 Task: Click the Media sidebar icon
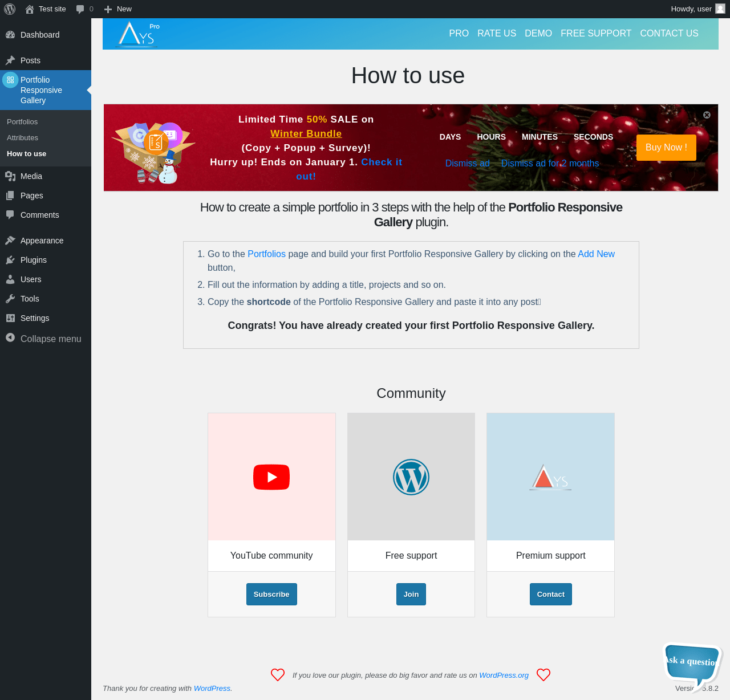pyautogui.click(x=10, y=176)
